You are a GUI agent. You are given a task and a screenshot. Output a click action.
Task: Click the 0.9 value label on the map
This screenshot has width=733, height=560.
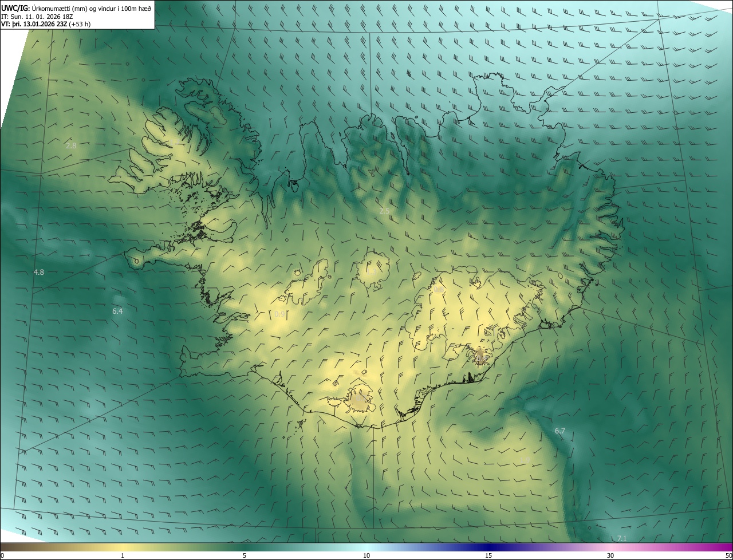(x=279, y=314)
